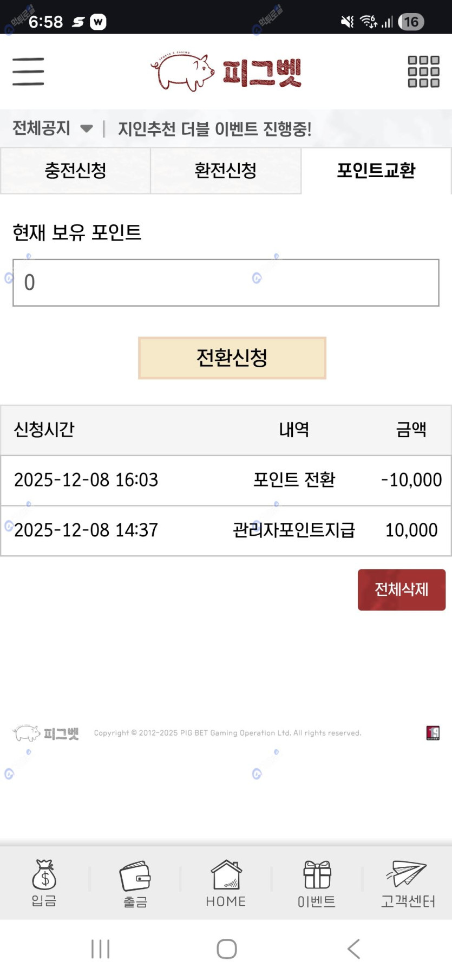Tap the Android back navigation button
Screen dimensions: 452x980
tap(353, 949)
